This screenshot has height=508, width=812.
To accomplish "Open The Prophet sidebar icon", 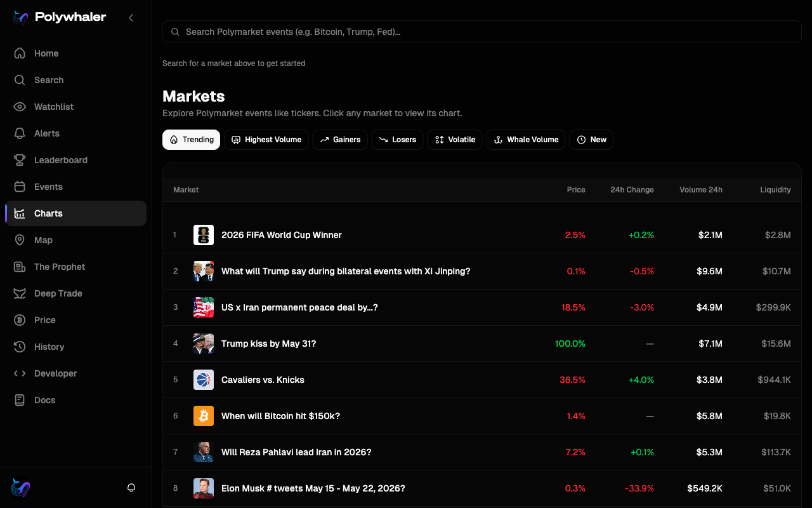I will pos(20,267).
